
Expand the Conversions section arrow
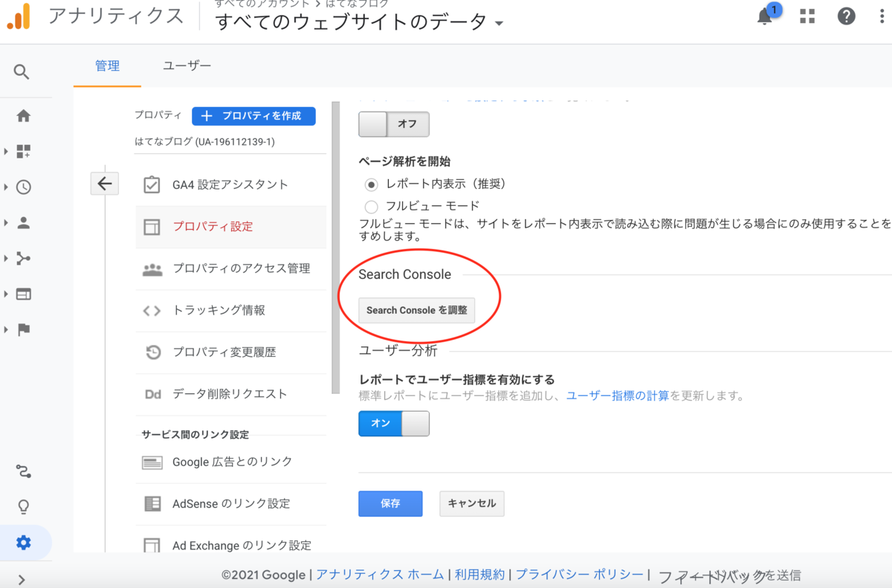[x=6, y=330]
